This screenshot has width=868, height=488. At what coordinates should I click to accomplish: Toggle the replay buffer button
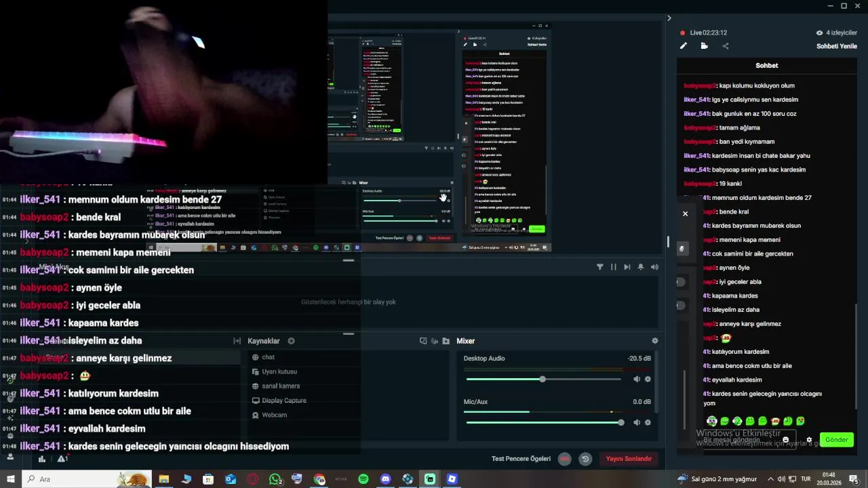point(585,459)
